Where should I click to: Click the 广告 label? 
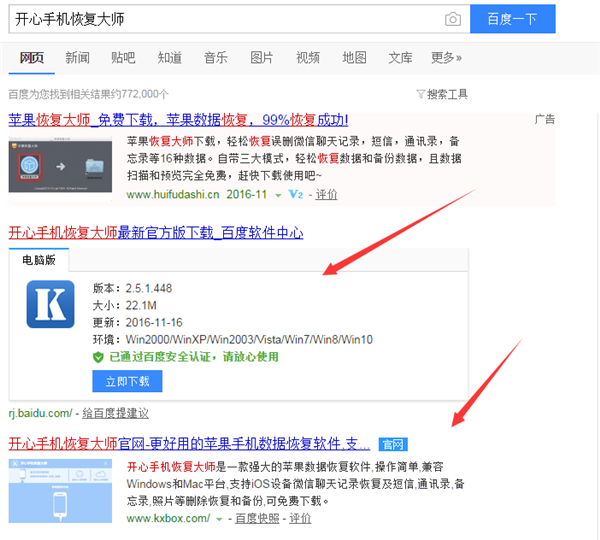(545, 119)
